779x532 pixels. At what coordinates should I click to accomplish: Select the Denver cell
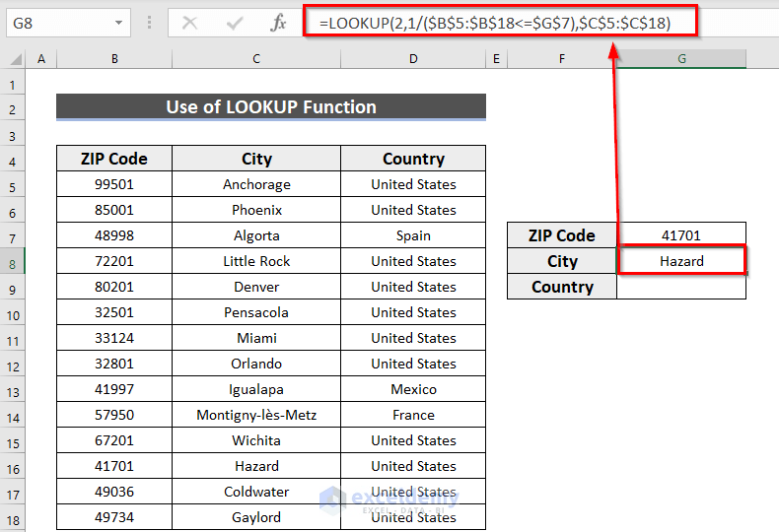[x=256, y=287]
